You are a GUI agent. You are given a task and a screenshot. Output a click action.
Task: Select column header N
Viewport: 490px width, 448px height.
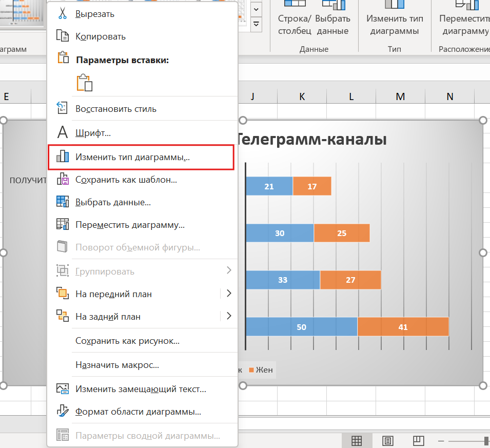coord(450,96)
